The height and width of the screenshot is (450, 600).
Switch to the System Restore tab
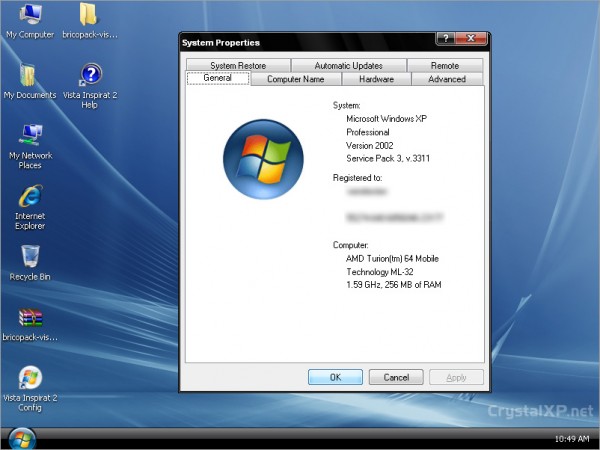click(238, 65)
